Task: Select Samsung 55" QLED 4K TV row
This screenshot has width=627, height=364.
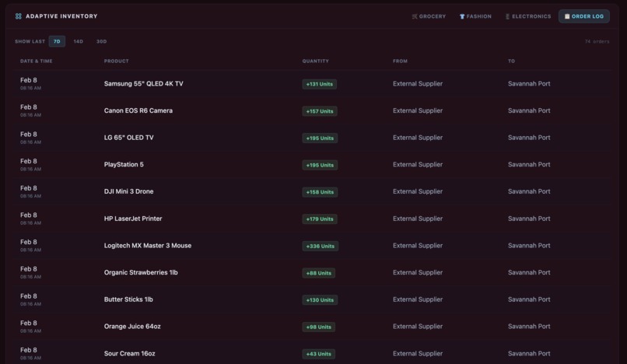Action: point(312,83)
